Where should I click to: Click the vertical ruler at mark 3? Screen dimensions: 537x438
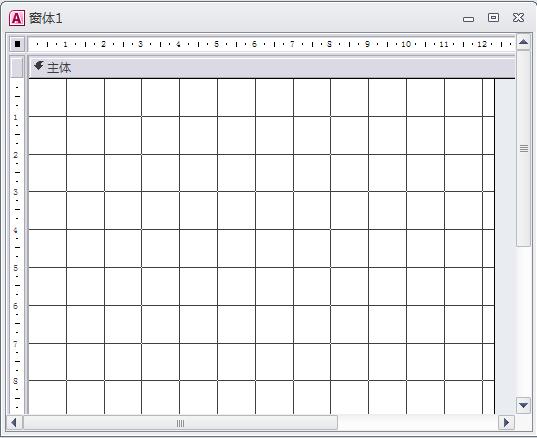pyautogui.click(x=16, y=192)
